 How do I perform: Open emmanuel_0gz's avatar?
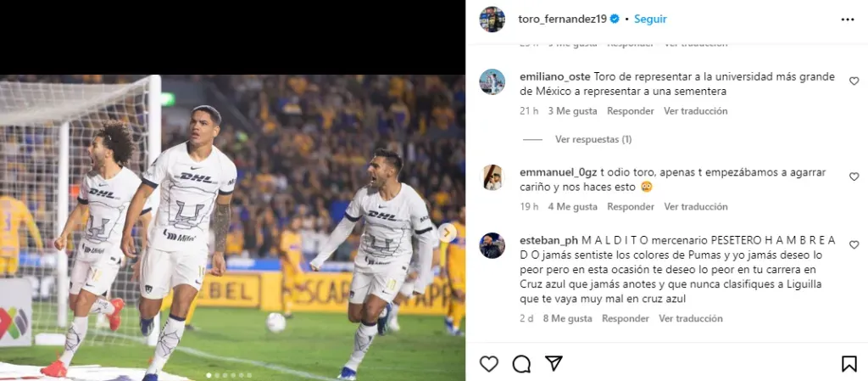tap(492, 177)
